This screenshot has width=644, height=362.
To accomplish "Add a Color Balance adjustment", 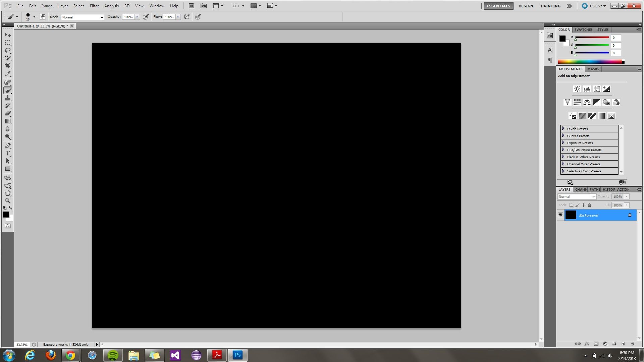I will 587,102.
